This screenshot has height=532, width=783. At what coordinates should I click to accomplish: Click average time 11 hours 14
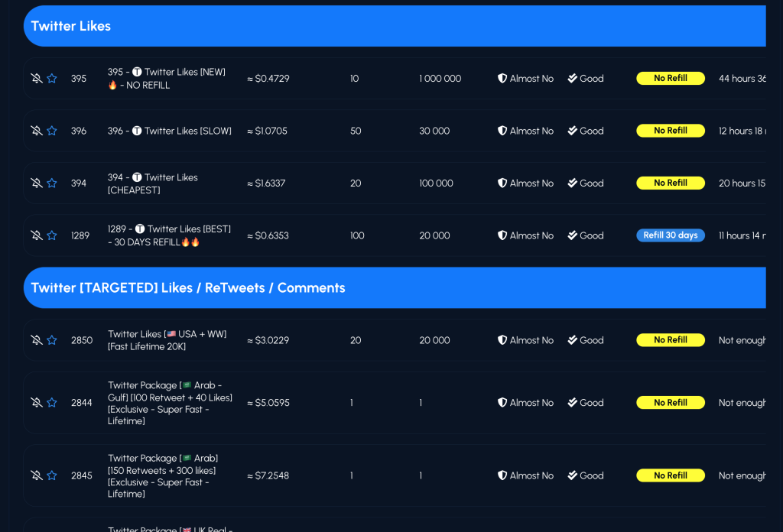point(742,235)
